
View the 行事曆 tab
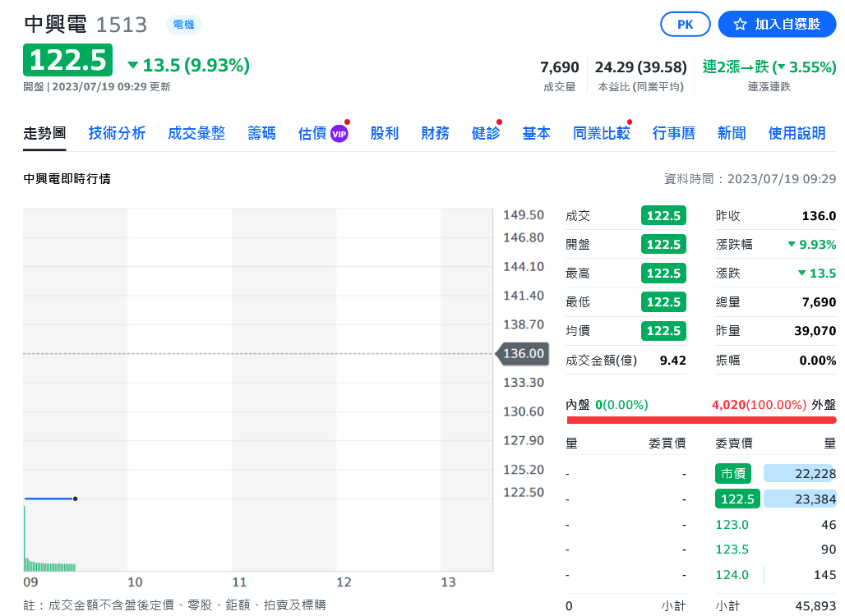[673, 133]
